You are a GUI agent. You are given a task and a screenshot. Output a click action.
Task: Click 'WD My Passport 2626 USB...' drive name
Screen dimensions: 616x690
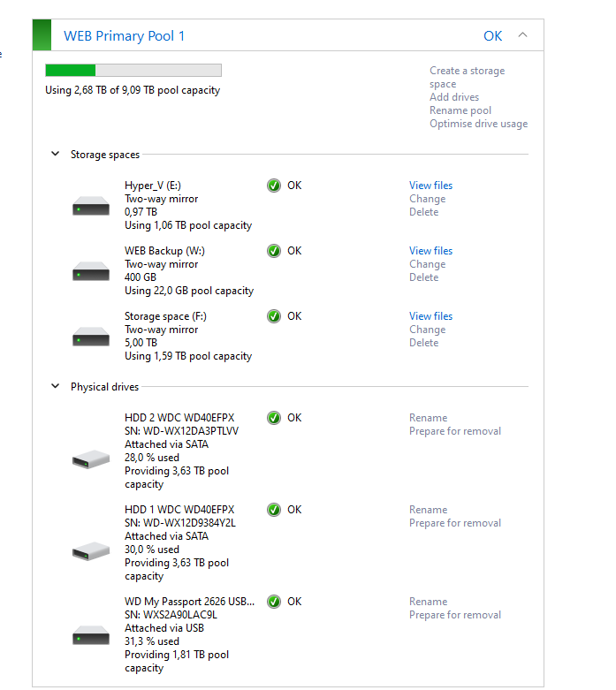pos(189,602)
